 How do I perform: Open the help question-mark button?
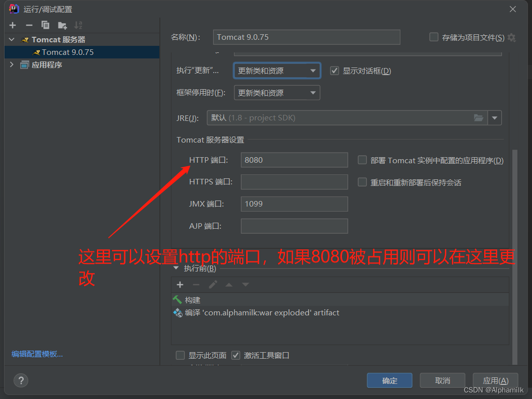pyautogui.click(x=21, y=380)
